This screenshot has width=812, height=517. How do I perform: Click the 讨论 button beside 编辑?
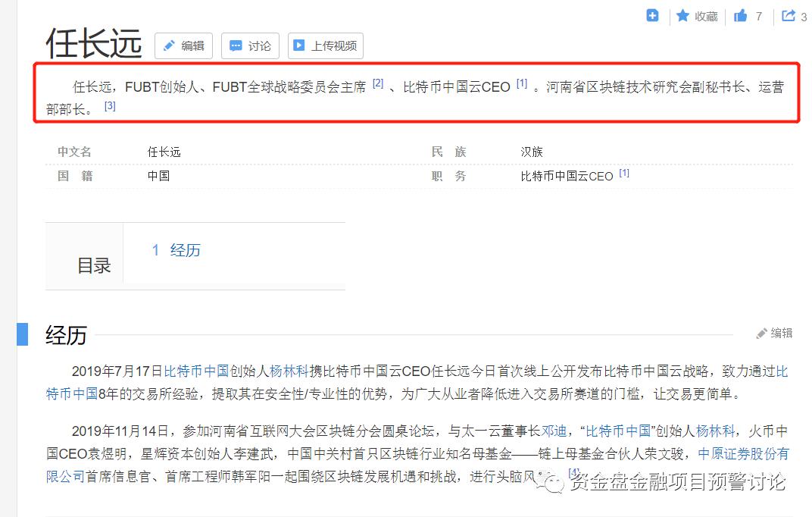click(250, 45)
